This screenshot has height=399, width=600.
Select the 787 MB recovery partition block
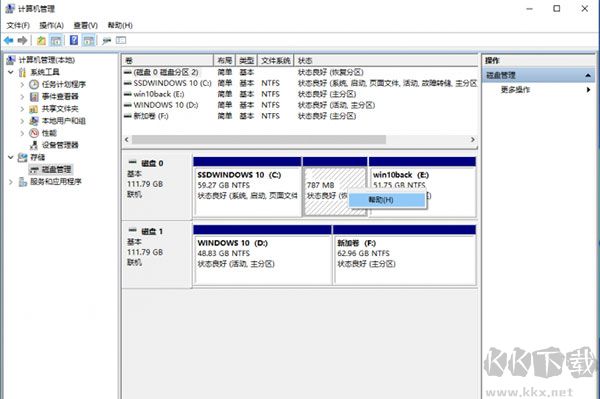(x=335, y=187)
